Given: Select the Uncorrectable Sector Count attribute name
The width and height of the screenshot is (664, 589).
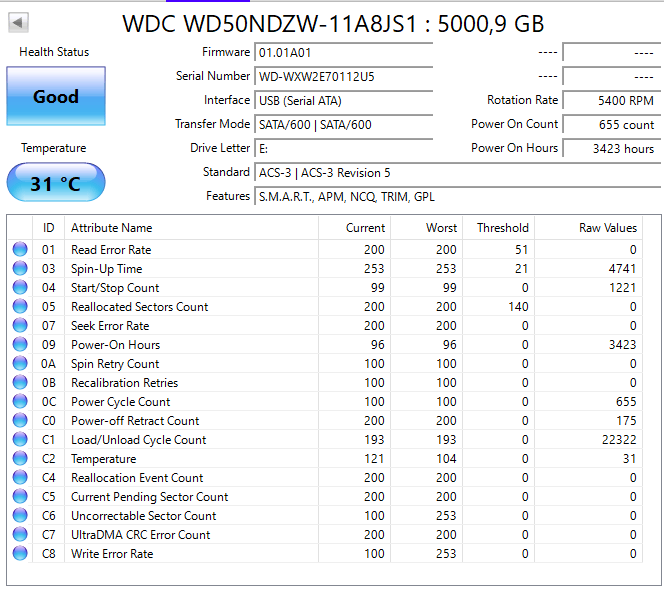Looking at the screenshot, I should pyautogui.click(x=144, y=516).
